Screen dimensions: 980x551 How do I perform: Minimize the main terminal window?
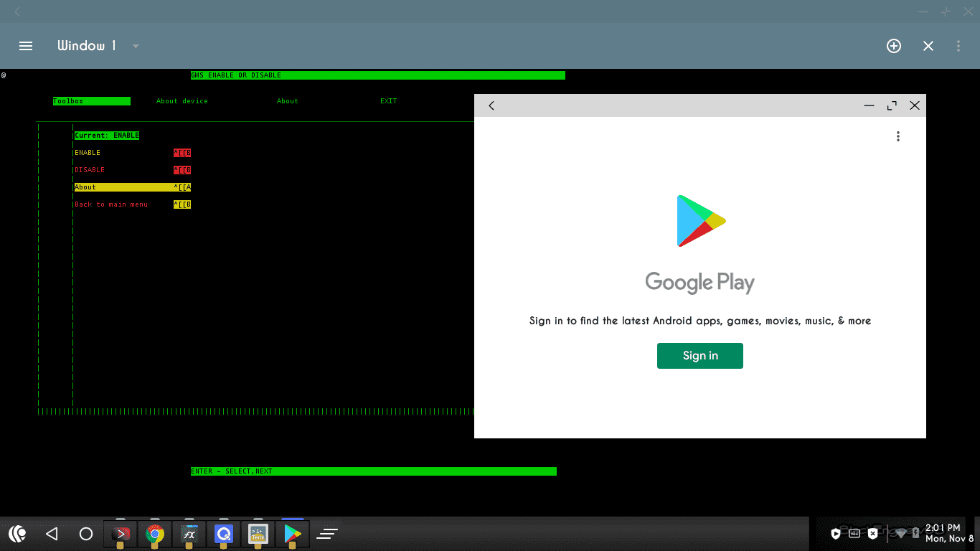(x=923, y=11)
